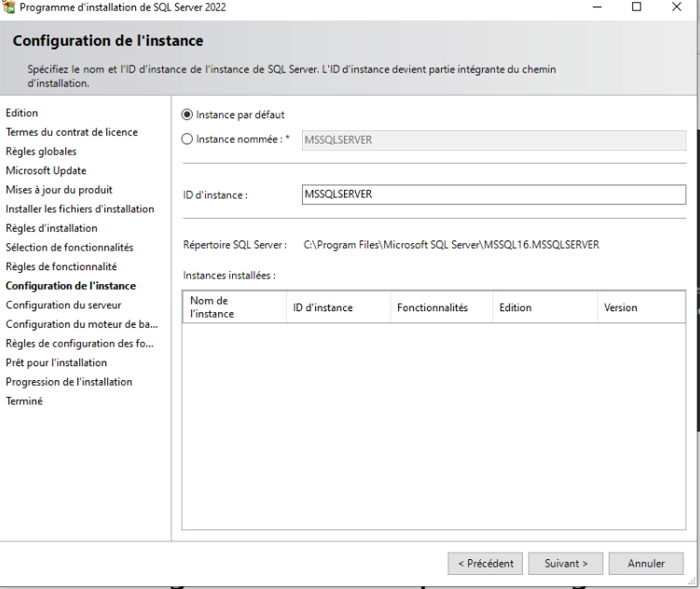
Task: Click the Précédent button
Action: click(486, 564)
